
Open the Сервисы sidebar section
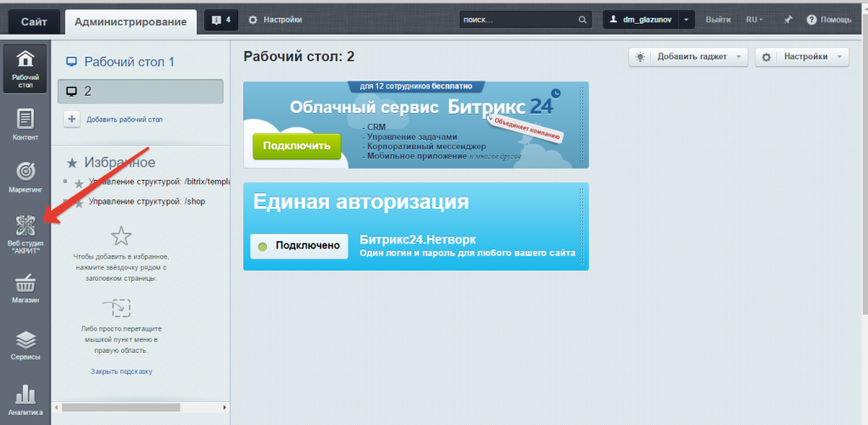pyautogui.click(x=25, y=345)
